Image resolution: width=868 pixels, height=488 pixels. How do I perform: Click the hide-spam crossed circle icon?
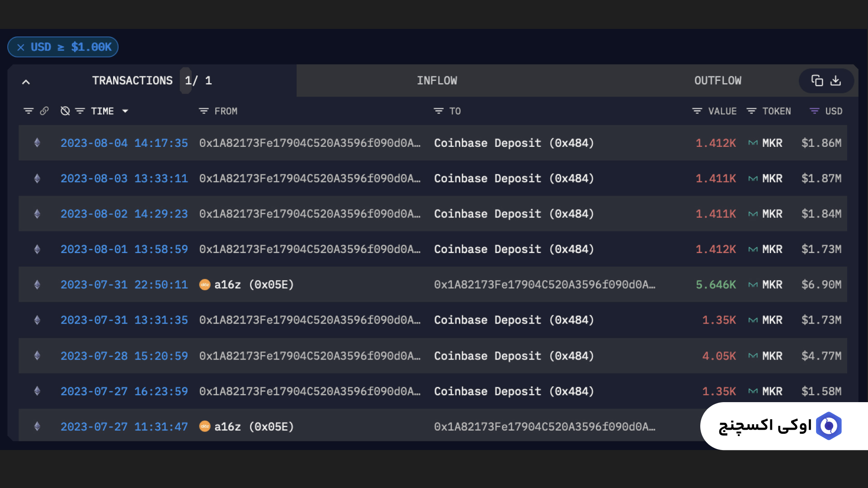(65, 111)
